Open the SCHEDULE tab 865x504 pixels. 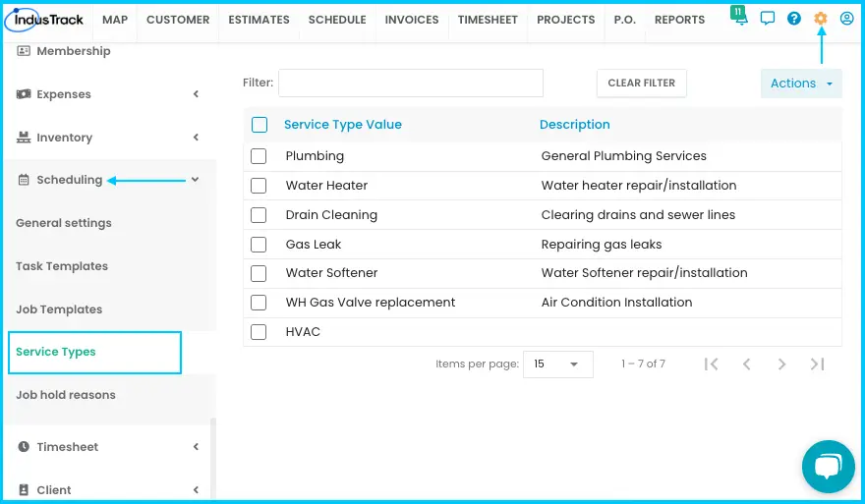click(337, 20)
